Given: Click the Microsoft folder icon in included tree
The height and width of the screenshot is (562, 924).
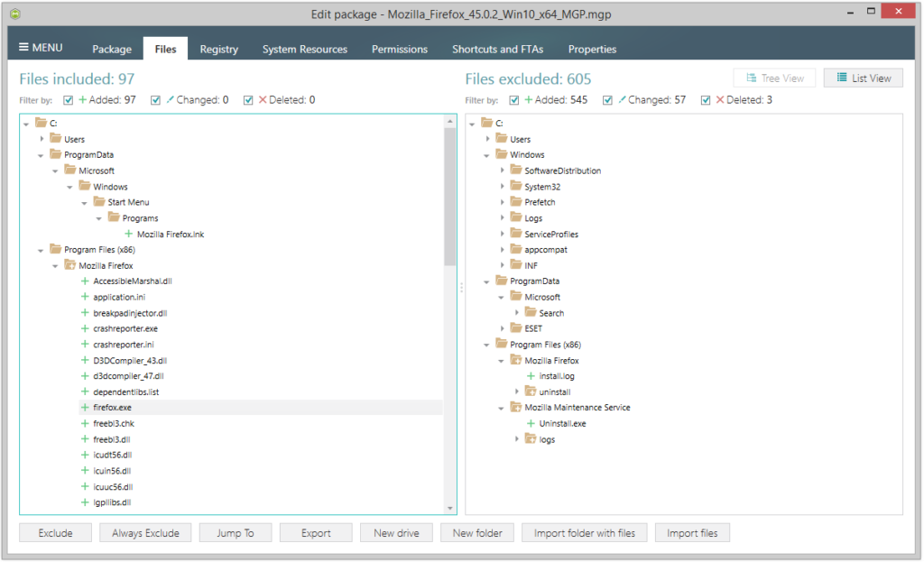Looking at the screenshot, I should 70,170.
